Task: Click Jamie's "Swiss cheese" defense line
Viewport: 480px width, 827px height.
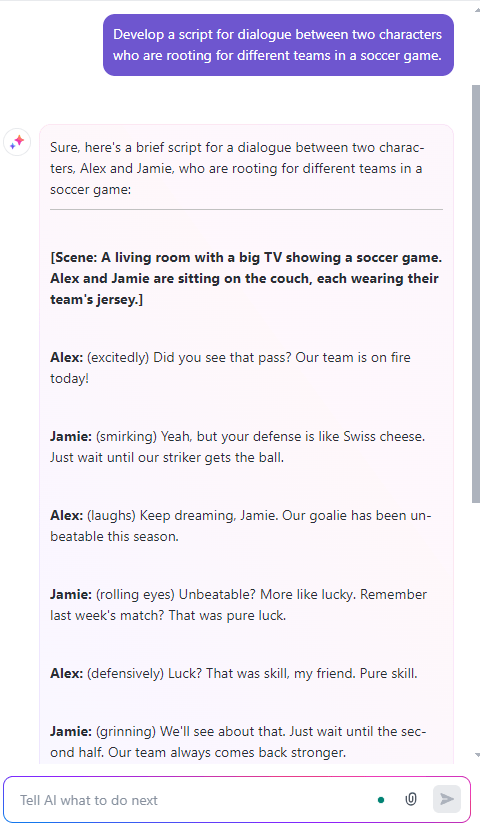Action: click(237, 447)
